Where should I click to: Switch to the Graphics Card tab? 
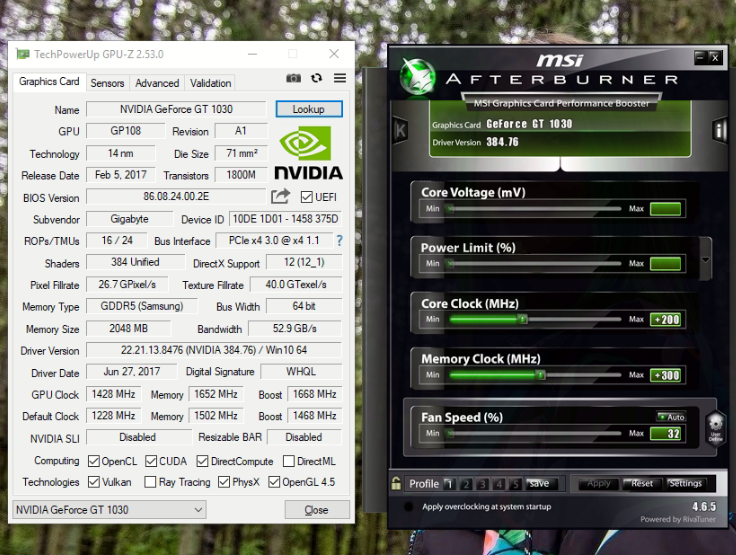pos(49,82)
